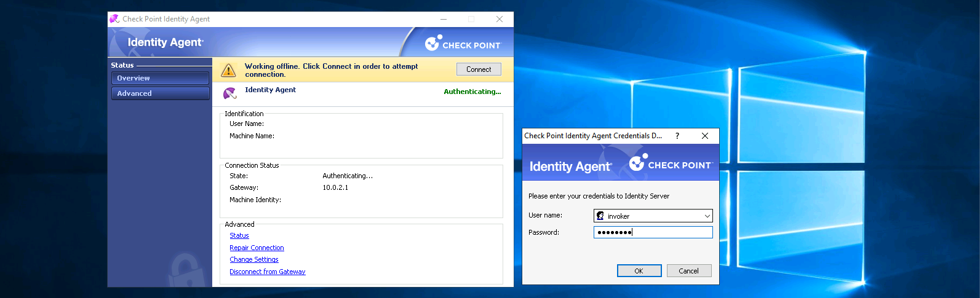This screenshot has height=298, width=980.
Task: Click the Repair Connection link
Action: [x=257, y=248]
